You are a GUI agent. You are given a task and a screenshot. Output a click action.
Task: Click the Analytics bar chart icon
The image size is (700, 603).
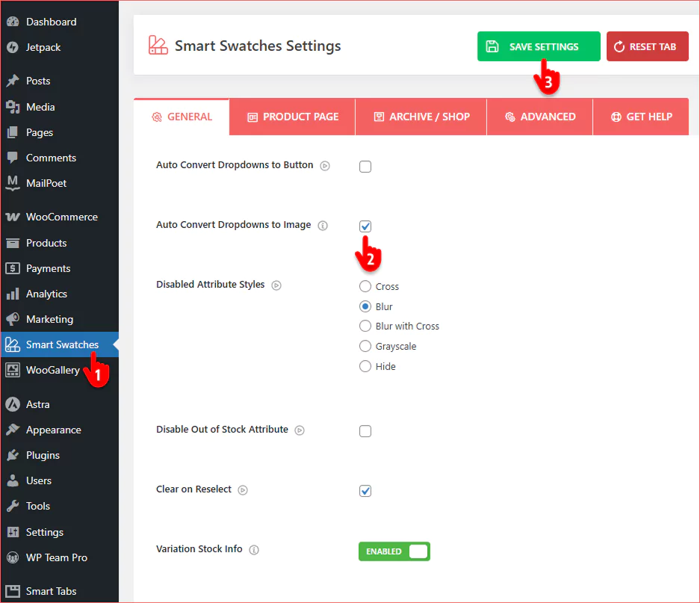coord(13,294)
